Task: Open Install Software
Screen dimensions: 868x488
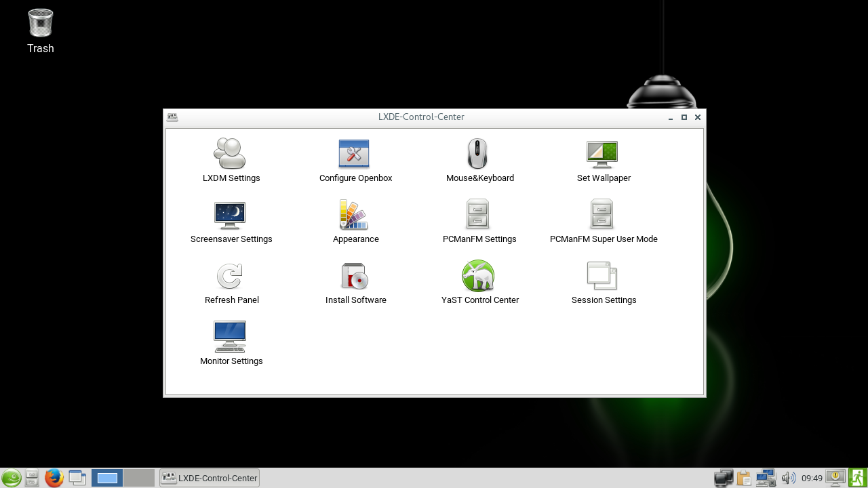Action: pyautogui.click(x=354, y=276)
